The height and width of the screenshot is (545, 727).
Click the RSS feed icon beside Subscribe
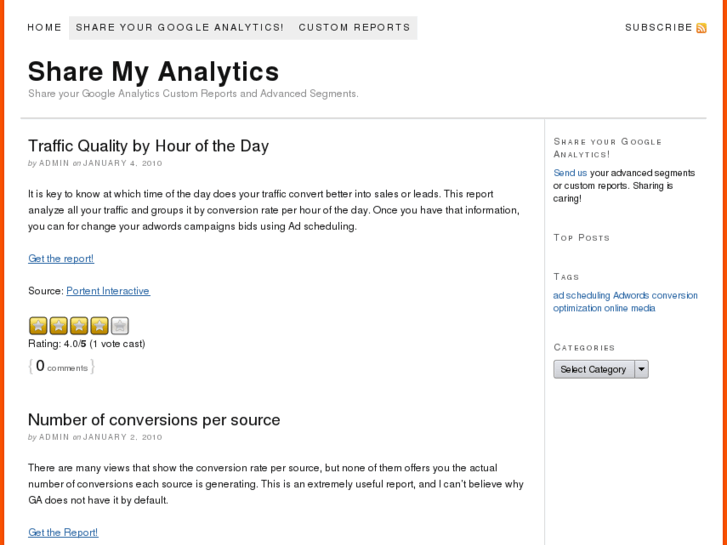tap(702, 28)
